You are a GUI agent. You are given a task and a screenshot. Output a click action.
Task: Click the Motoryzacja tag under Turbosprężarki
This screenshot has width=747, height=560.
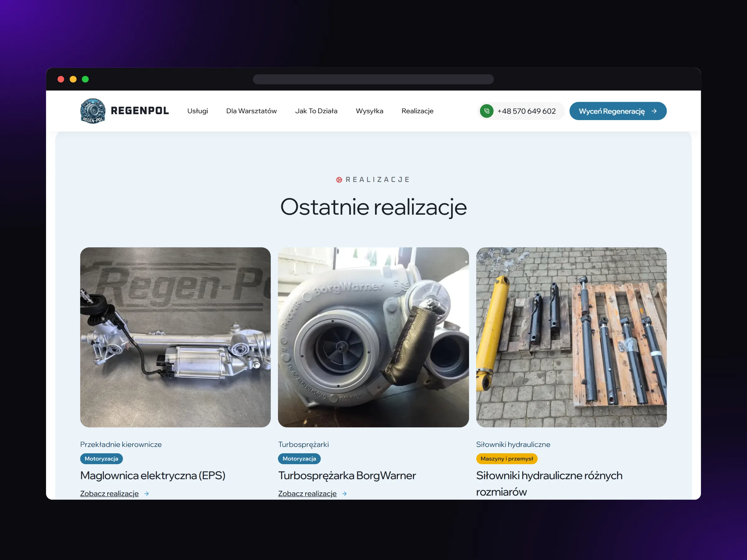[299, 459]
